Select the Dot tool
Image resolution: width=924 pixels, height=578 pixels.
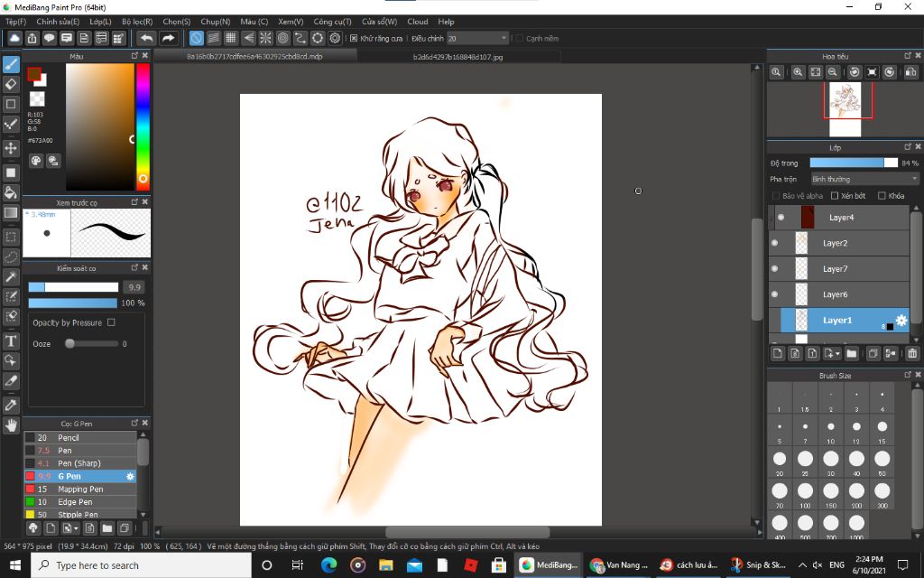coord(11,123)
